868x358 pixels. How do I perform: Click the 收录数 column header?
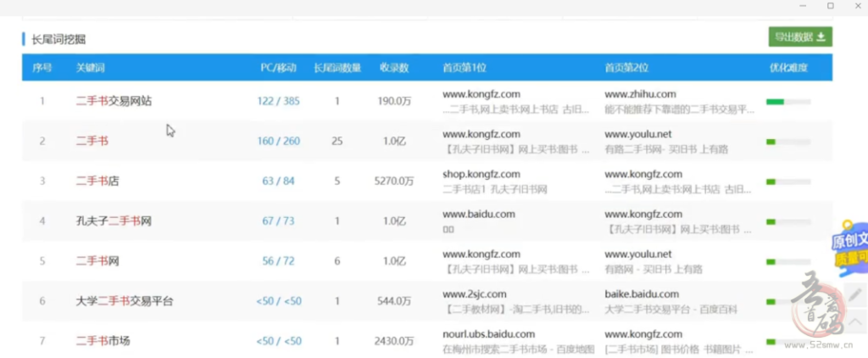click(393, 68)
